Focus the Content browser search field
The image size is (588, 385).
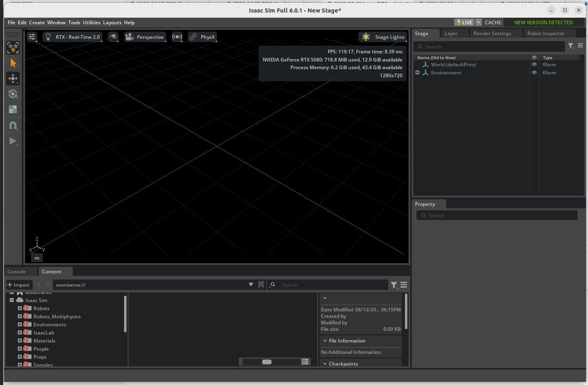(328, 285)
